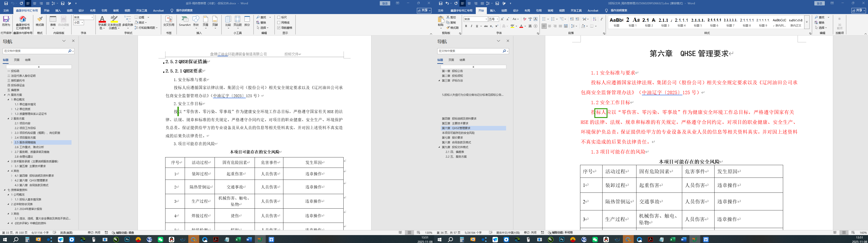
Task: Click 共享 button in right Word window
Action: [x=859, y=10]
